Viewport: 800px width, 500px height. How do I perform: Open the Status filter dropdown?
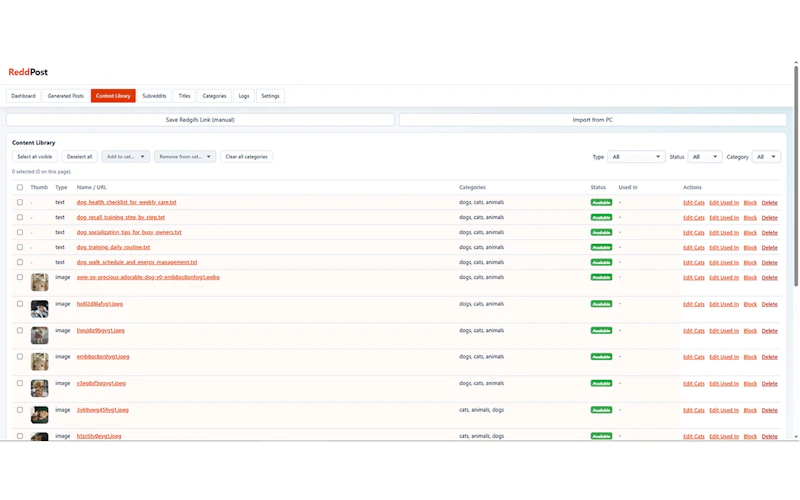point(705,157)
